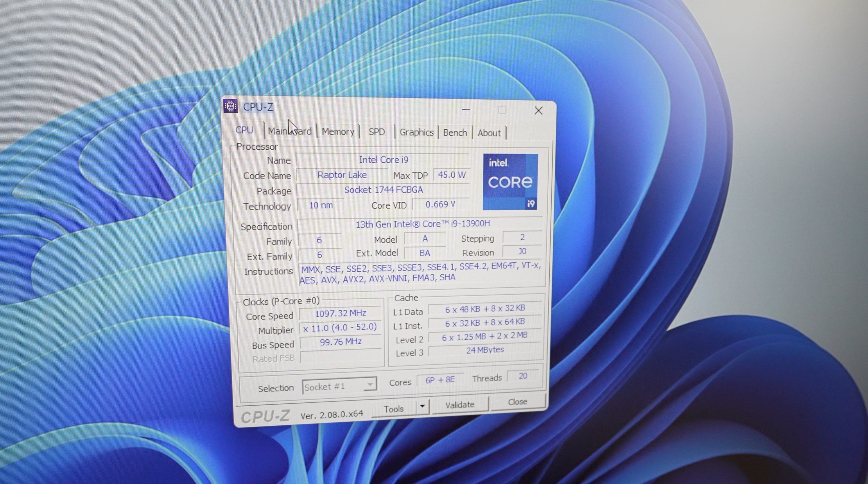Show the About tab
Viewport: 868px width, 484px height.
(x=489, y=133)
